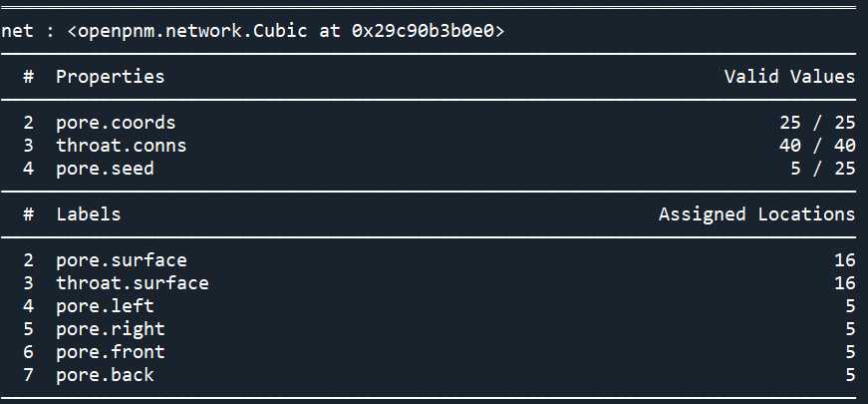
Task: Click the 25 / 25 valid value
Action: 817,123
